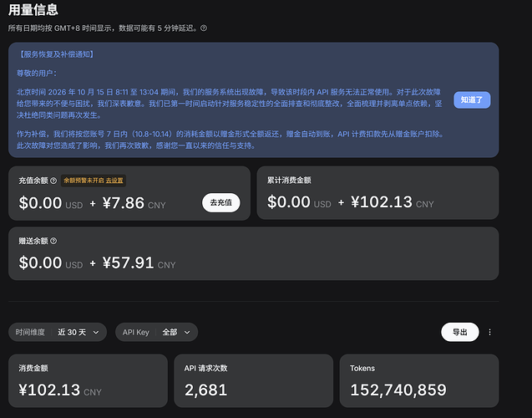The image size is (532, 418).
Task: Click the help icon next to 充值余额
Action: tap(53, 181)
